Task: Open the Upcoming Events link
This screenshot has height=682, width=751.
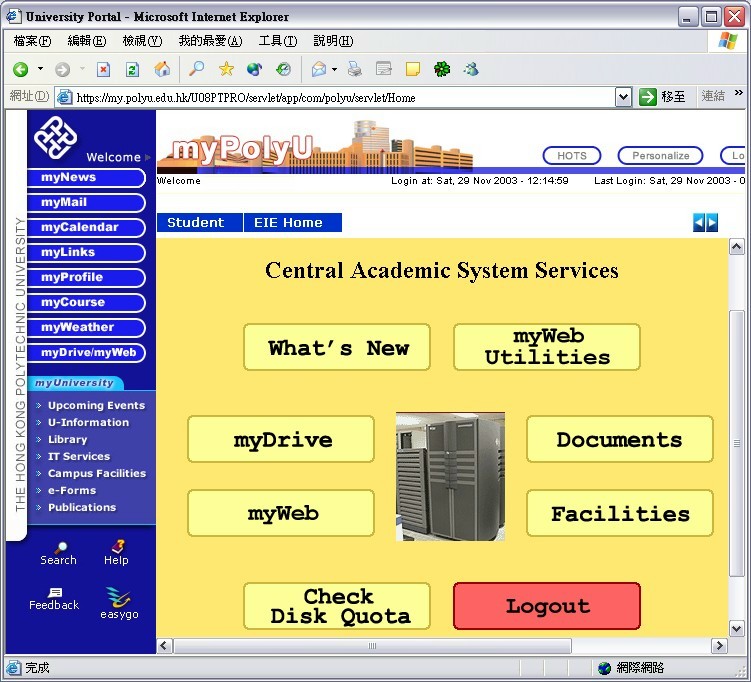Action: pyautogui.click(x=96, y=405)
